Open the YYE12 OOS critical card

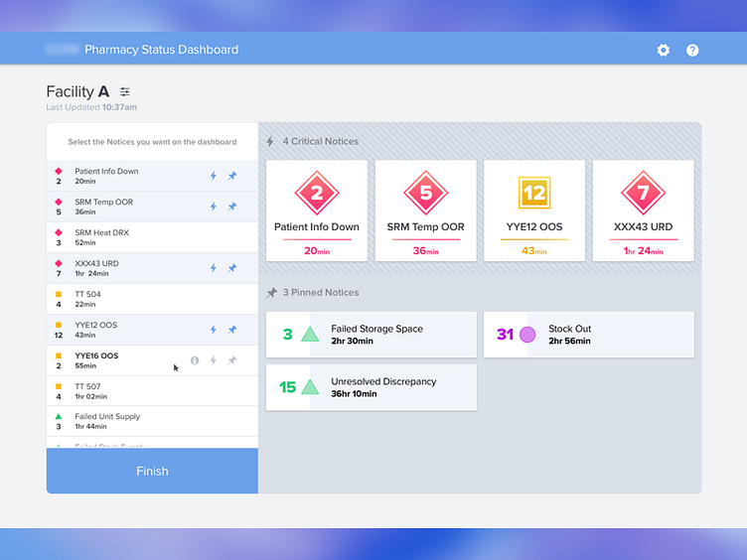coord(534,210)
